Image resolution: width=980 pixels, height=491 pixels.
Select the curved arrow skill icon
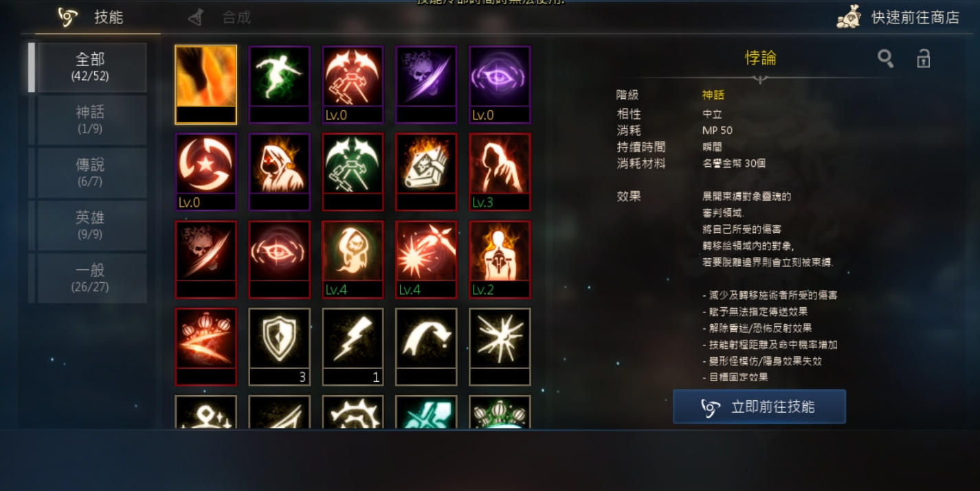(426, 346)
